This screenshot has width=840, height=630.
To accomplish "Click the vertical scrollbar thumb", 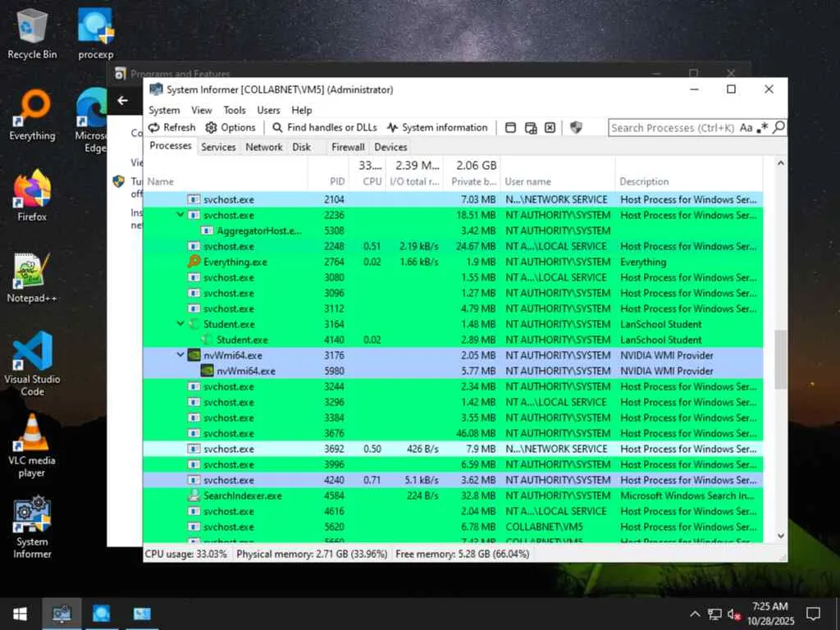I will pos(781,359).
